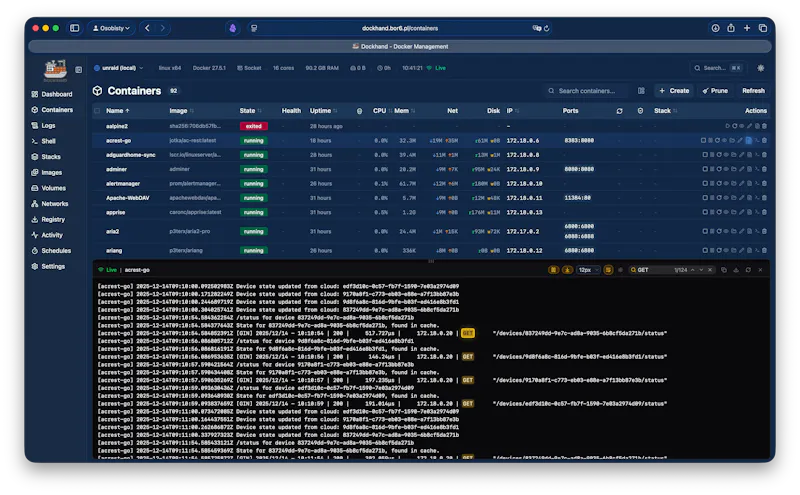This screenshot has width=800, height=495.
Task: Open the Networks sidebar section
Action: tap(49, 204)
